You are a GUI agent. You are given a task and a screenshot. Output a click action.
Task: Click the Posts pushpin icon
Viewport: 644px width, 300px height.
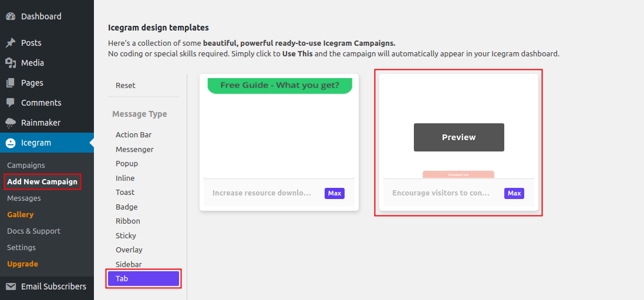(x=11, y=43)
